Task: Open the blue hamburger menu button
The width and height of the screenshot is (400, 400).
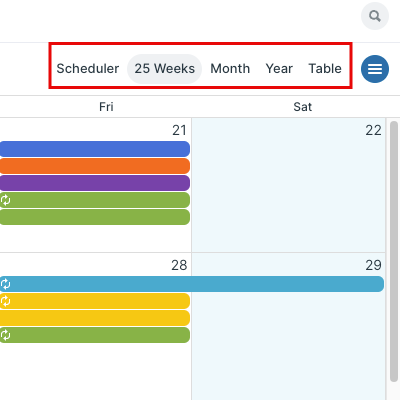Action: [375, 69]
